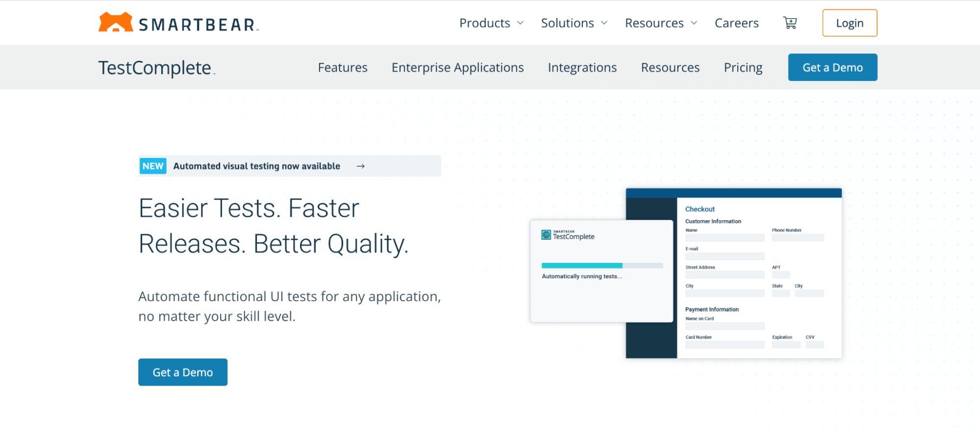Click the Login button
Viewport: 980px width, 435px height.
850,23
